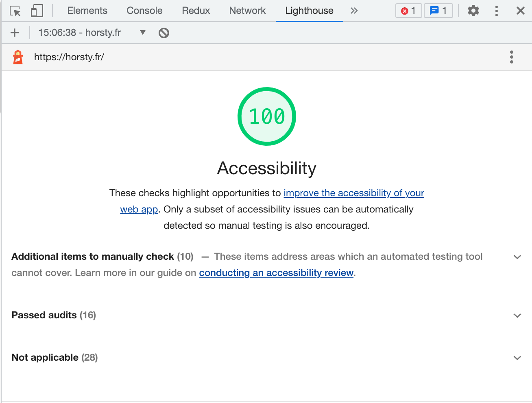Select the Lighthouse tab
532x403 pixels.
[309, 11]
